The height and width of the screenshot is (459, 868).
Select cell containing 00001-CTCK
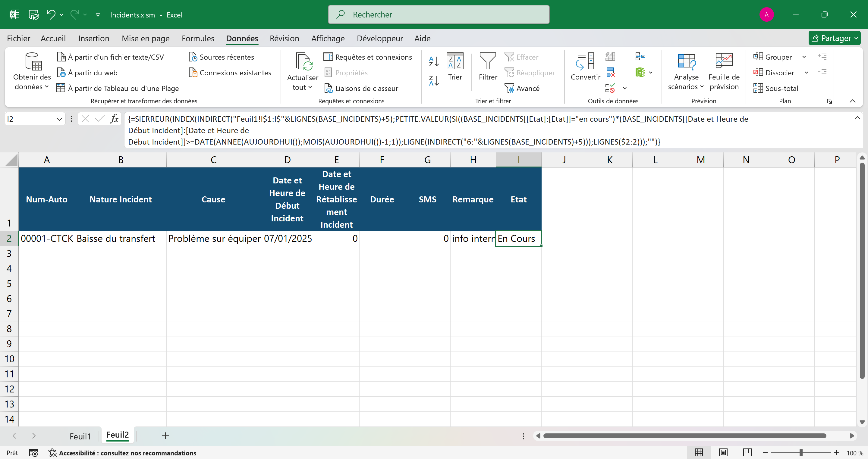tap(46, 239)
